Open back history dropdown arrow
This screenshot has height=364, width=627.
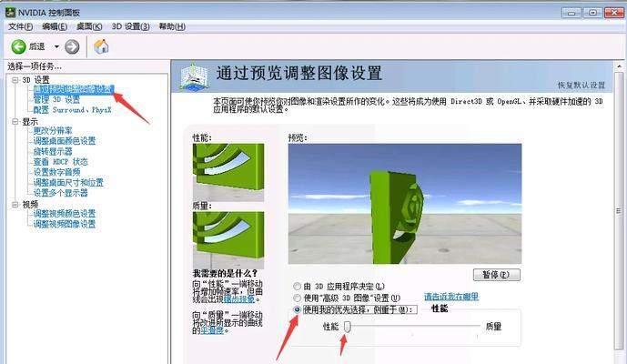tap(56, 46)
